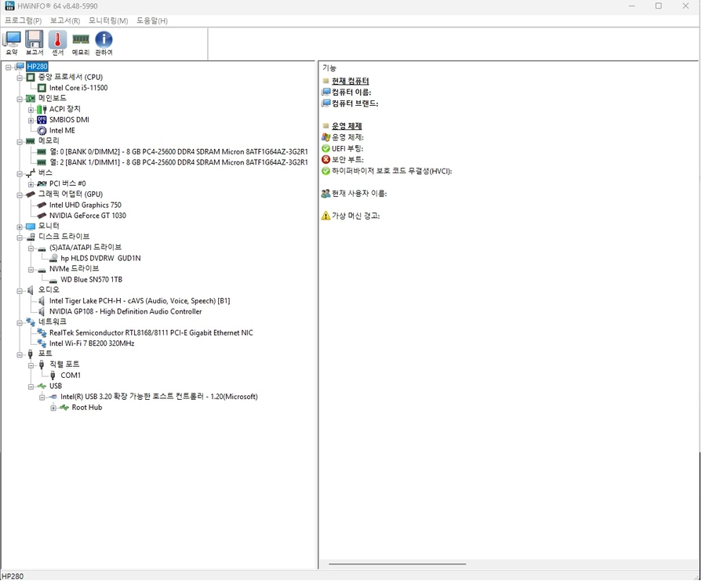Image resolution: width=702 pixels, height=588 pixels.
Task: Click the red X icon beside 보안 부트
Action: tap(326, 160)
